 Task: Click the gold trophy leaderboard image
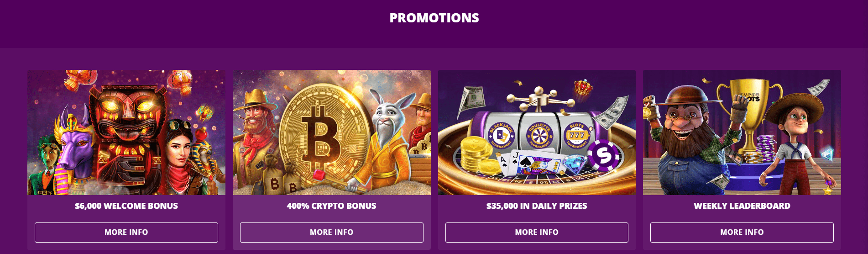(x=742, y=132)
